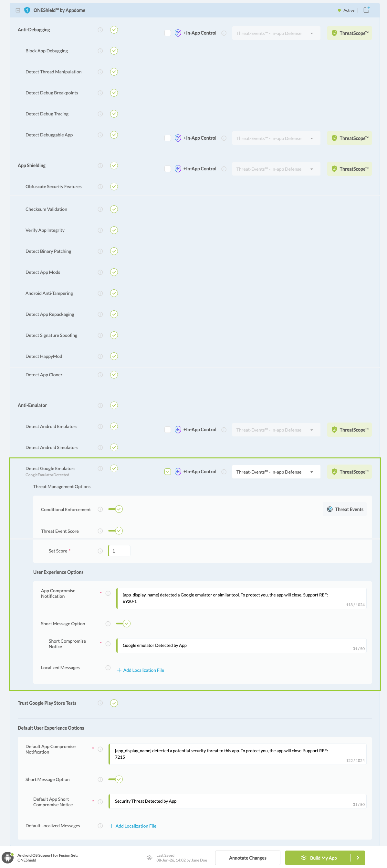Edit Default App Compromise Notification text
This screenshot has height=868, width=387.
click(x=237, y=754)
